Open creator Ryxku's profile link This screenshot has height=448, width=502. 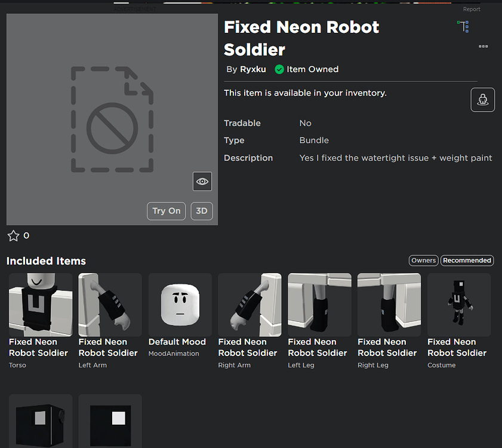[x=253, y=69]
